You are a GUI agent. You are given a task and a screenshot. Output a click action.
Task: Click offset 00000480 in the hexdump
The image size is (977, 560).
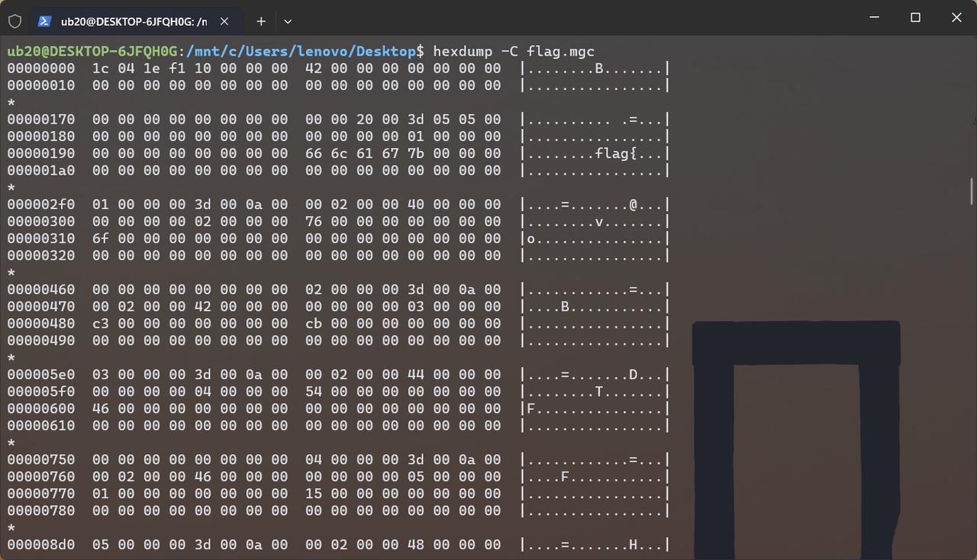tap(41, 323)
